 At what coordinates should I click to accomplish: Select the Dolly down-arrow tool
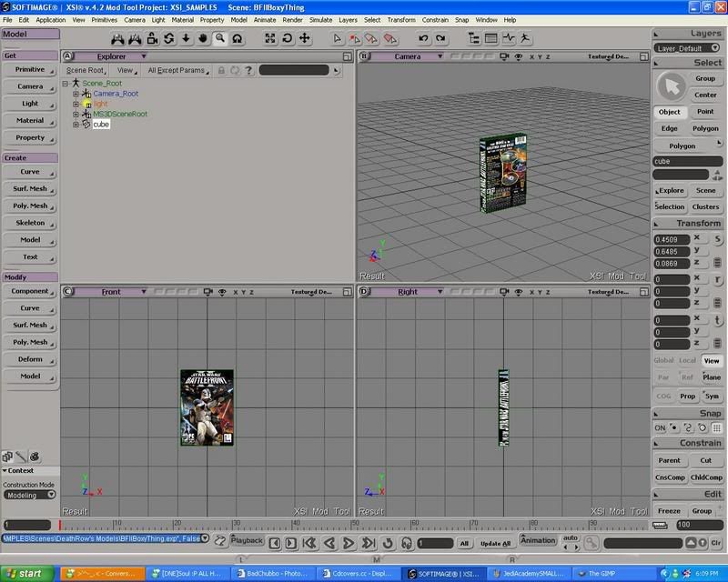186,38
